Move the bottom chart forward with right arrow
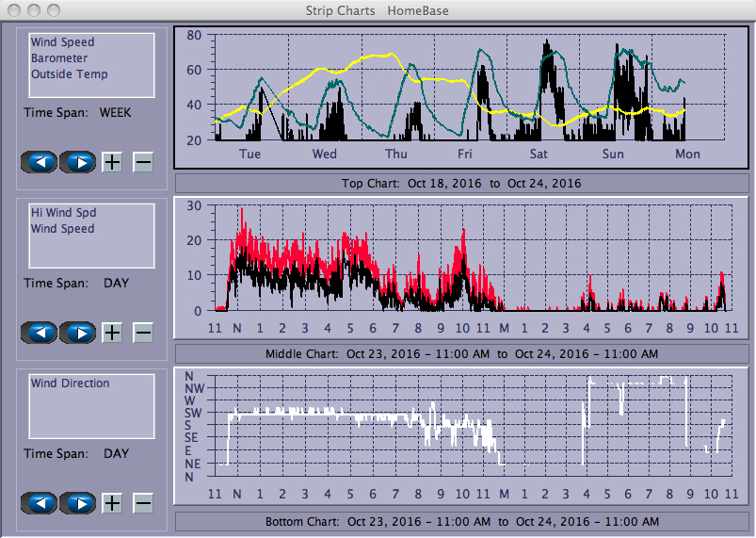756x538 pixels. point(79,503)
